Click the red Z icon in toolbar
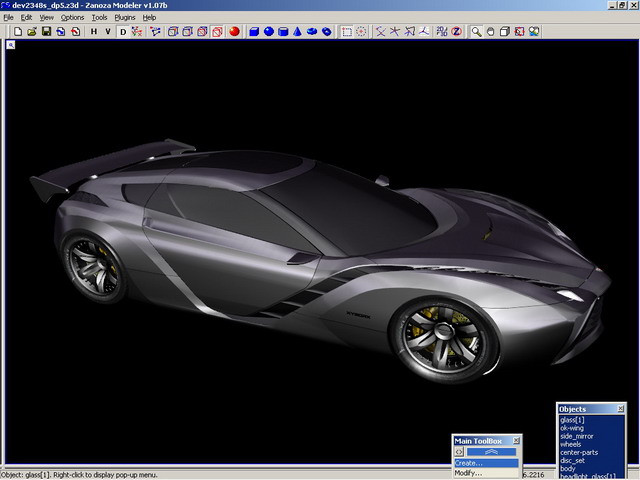 tap(456, 31)
